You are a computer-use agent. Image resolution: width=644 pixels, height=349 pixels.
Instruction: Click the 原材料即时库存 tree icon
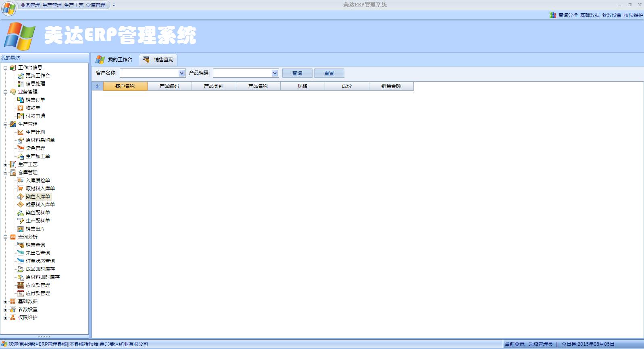click(x=21, y=277)
